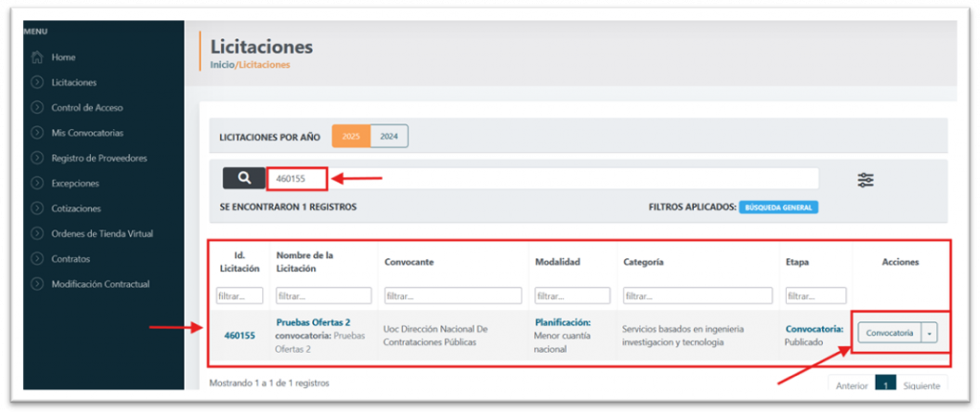Click the Nombre de la Licitación filter field
This screenshot has width=980, height=415.
323,295
